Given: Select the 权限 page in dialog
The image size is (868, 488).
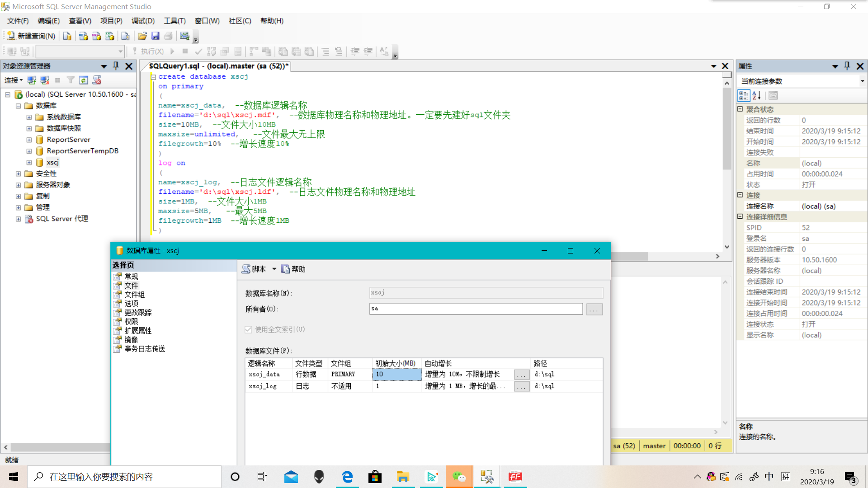Looking at the screenshot, I should [131, 322].
